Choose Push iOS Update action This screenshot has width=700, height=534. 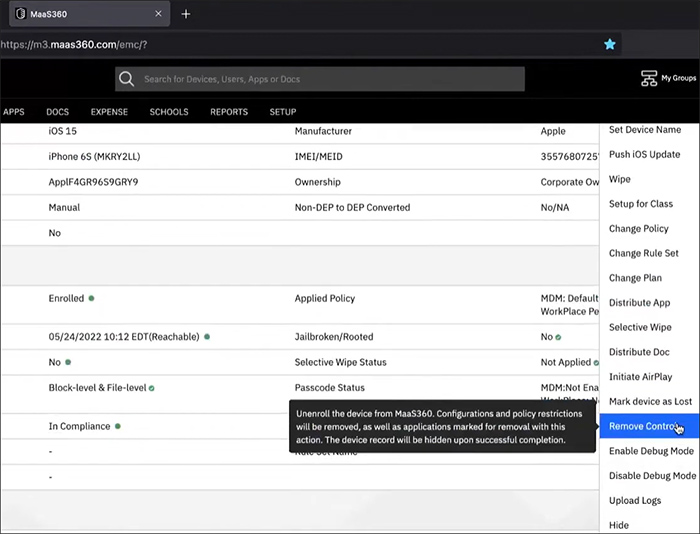[644, 154]
